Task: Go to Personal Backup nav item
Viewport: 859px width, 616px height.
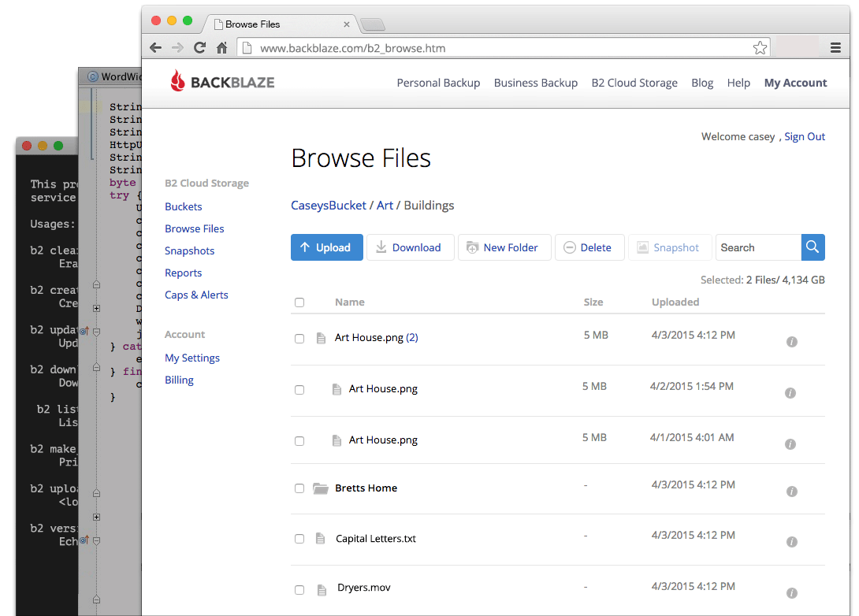Action: [438, 83]
